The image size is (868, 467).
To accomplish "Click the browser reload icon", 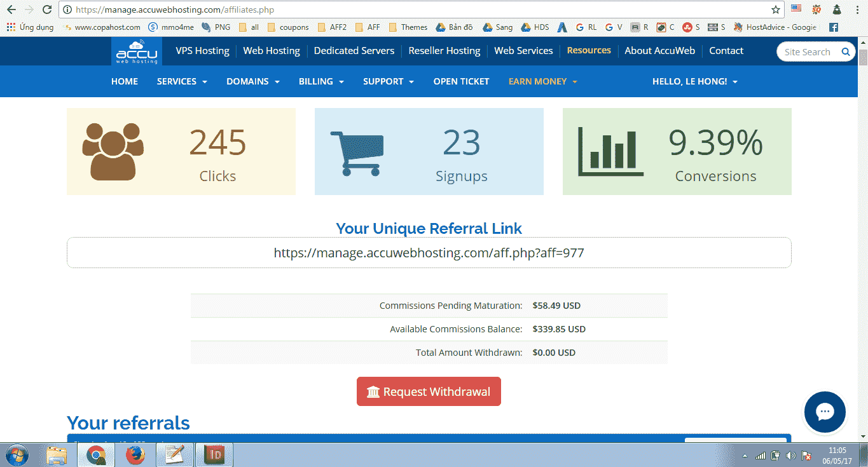I will (46, 10).
